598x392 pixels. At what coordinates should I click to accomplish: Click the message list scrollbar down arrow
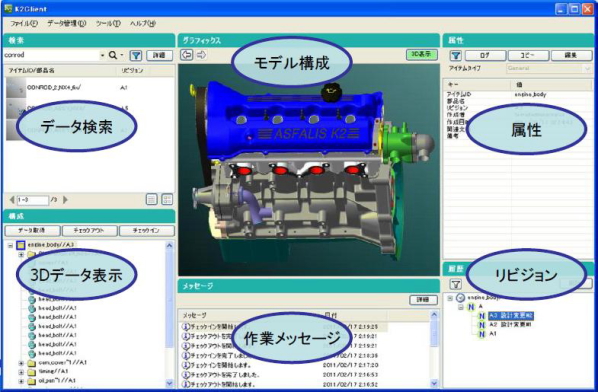[x=434, y=383]
